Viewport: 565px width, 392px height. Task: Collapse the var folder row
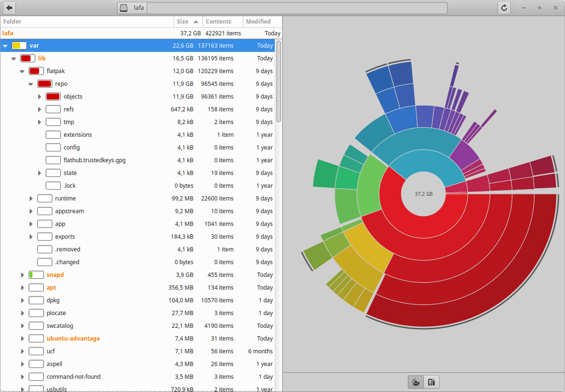click(x=5, y=46)
